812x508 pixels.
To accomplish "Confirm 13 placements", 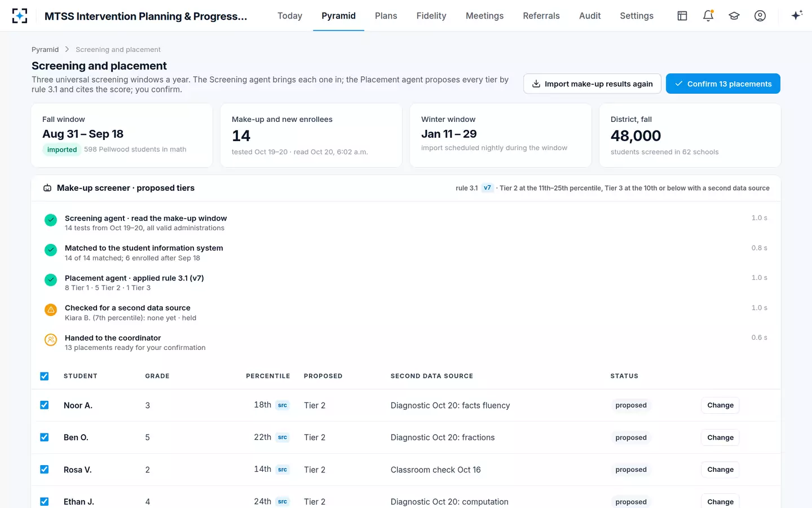I will [x=723, y=84].
